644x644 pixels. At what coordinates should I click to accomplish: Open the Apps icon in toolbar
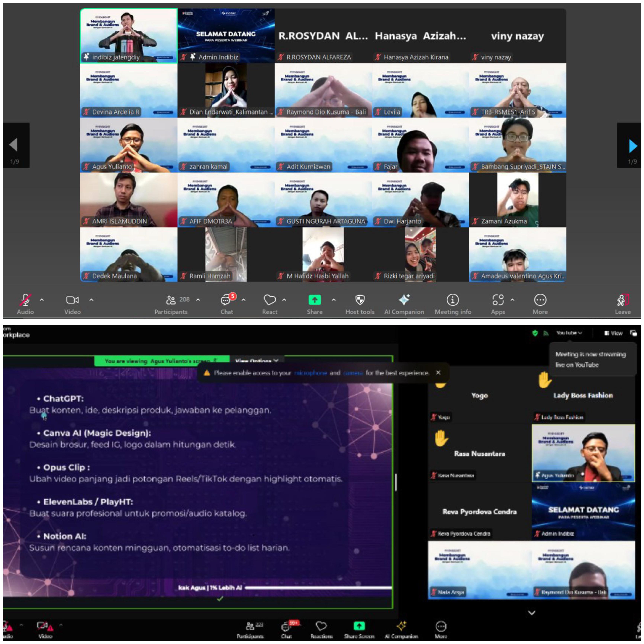tap(498, 300)
